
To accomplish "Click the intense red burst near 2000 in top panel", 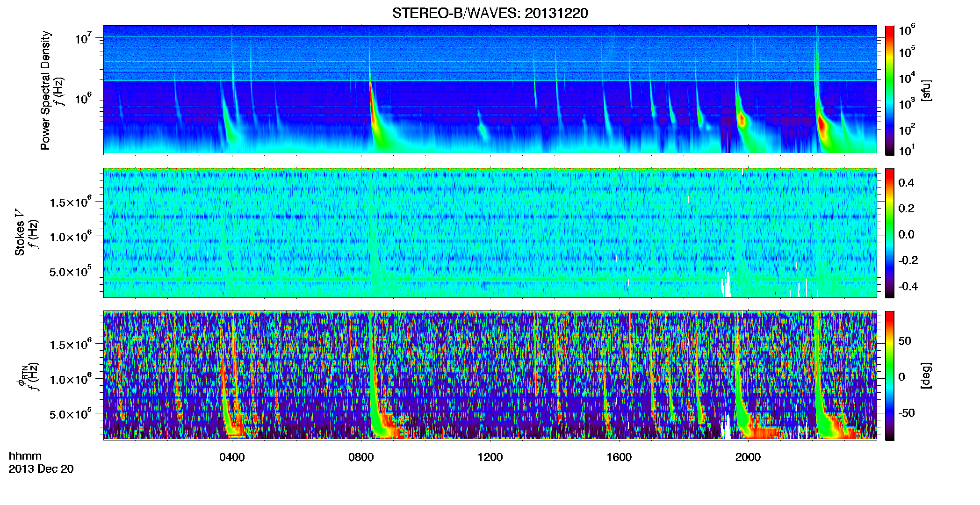I will coord(742,119).
